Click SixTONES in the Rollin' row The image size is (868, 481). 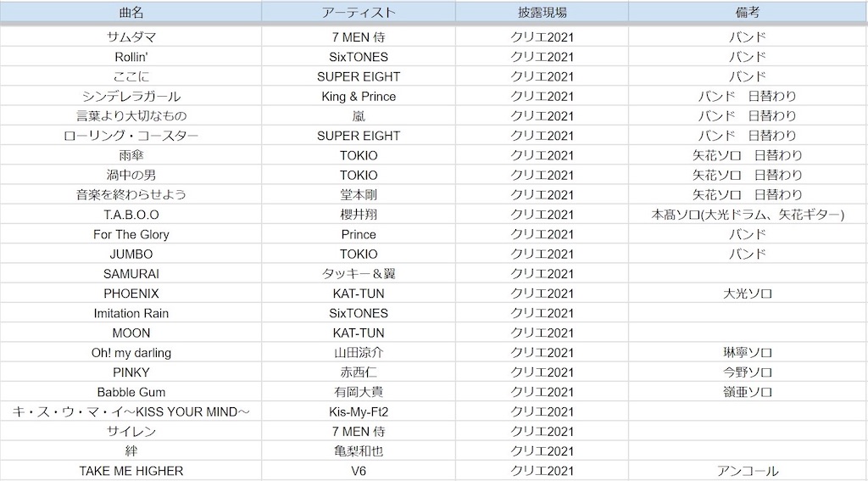[x=359, y=57]
